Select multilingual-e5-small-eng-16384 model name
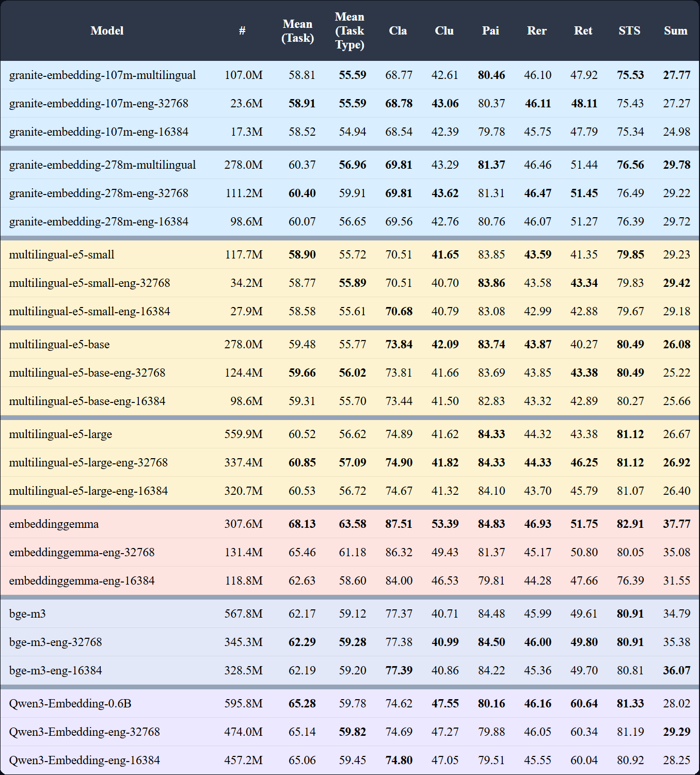This screenshot has width=700, height=775. pos(90,312)
